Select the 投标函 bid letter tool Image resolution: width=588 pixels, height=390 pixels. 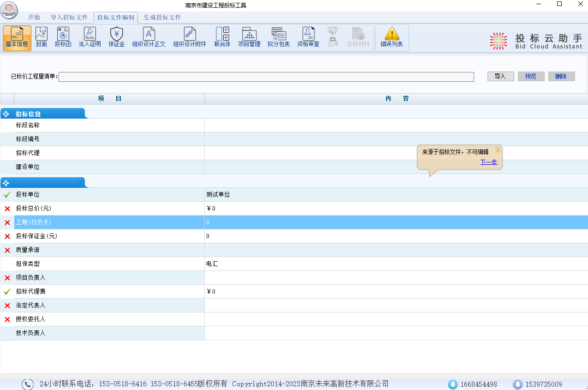pos(63,38)
